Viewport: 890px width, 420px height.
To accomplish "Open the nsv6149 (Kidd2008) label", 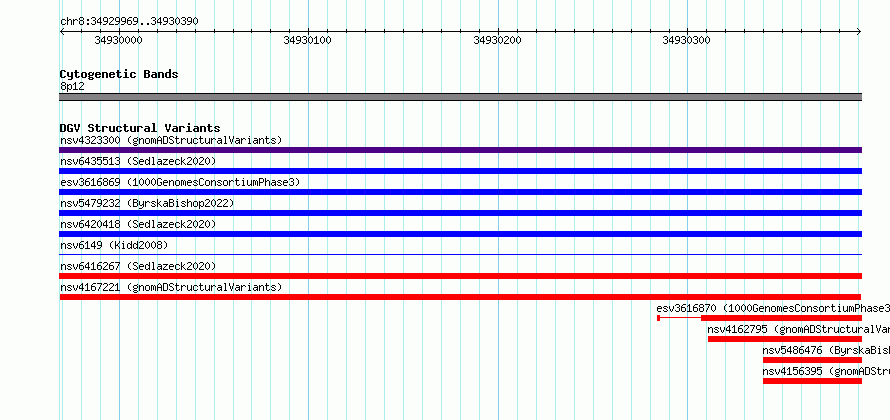I will click(x=114, y=245).
